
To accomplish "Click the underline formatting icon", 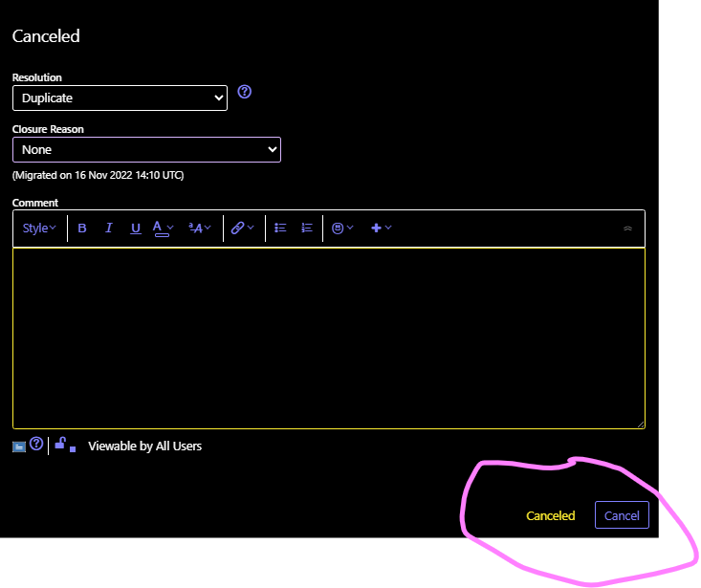I will coord(136,229).
